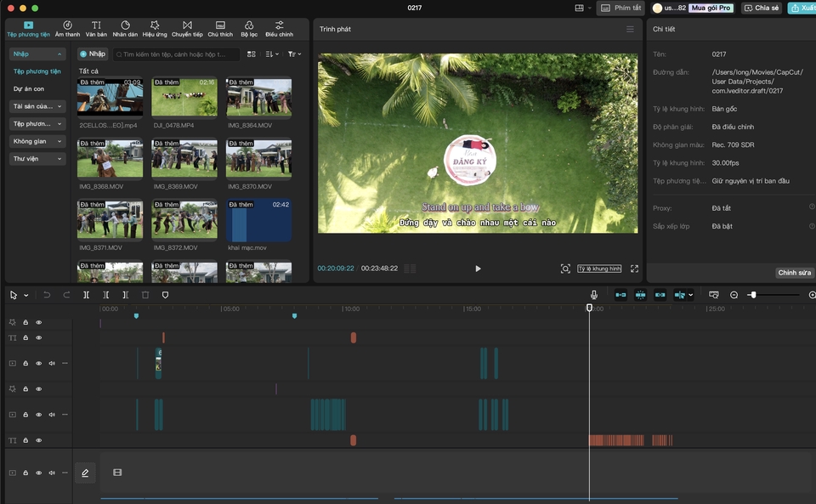
Task: Open the media filter dropdown
Action: [x=295, y=54]
